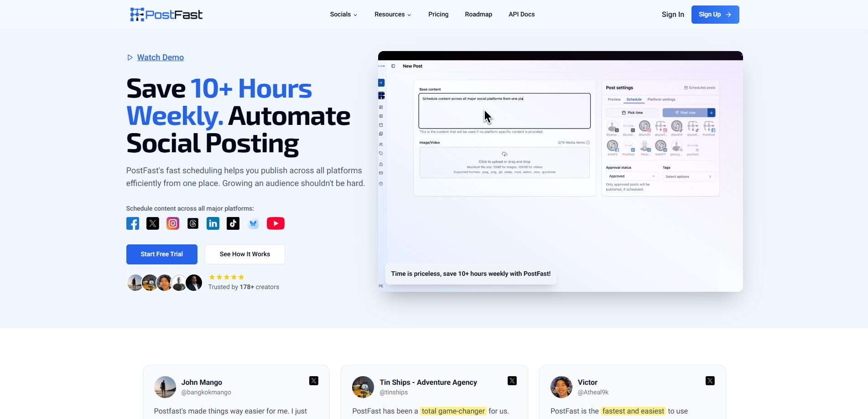Switch to the Preview tab in Post settings
Image resolution: width=868 pixels, height=419 pixels.
(x=614, y=99)
